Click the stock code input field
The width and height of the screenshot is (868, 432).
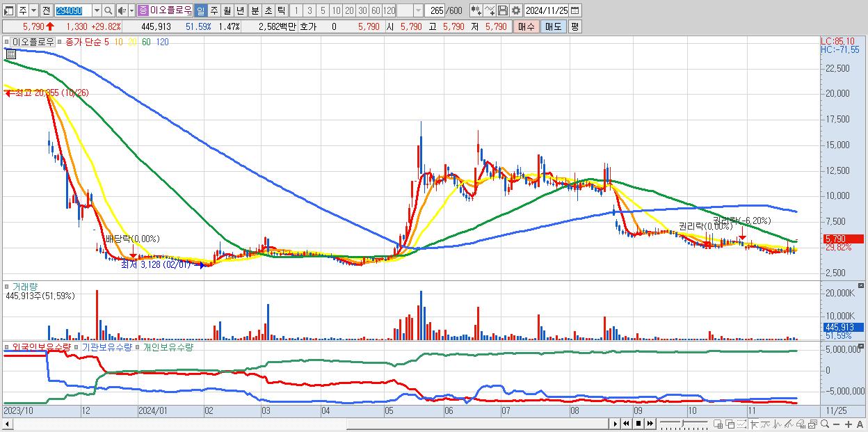coord(73,11)
